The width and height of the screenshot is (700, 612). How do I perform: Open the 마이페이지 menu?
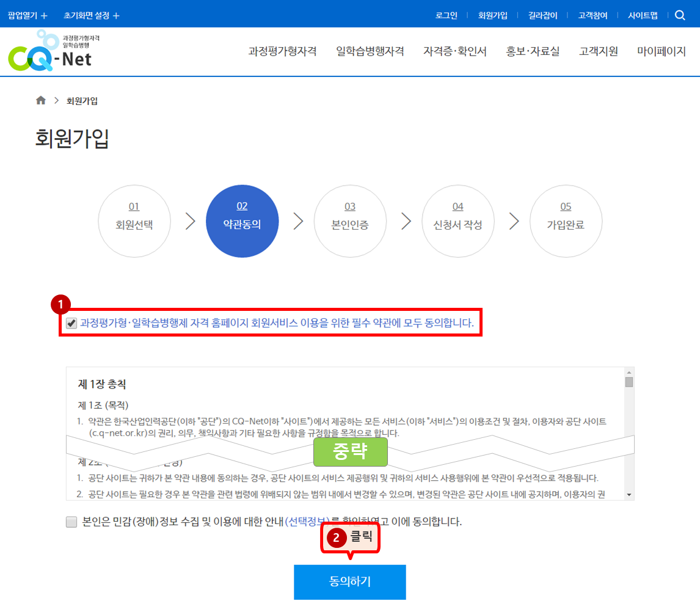tap(661, 51)
